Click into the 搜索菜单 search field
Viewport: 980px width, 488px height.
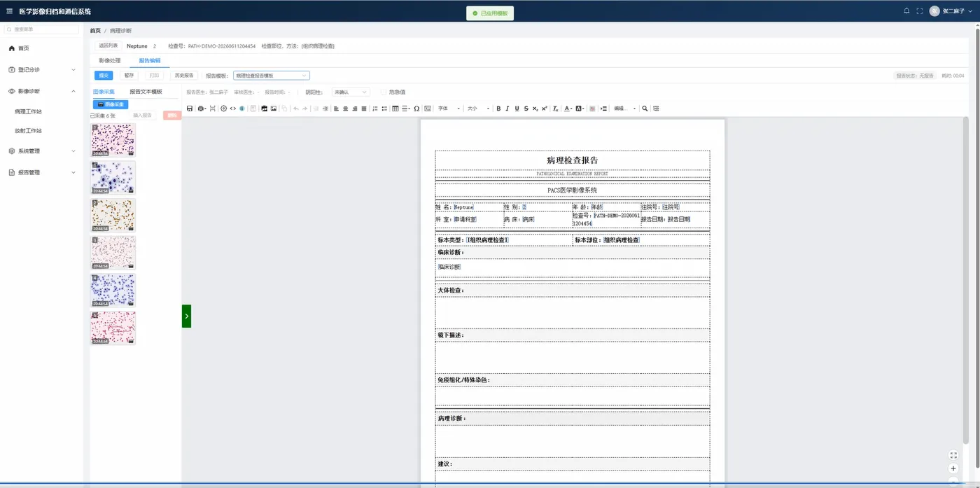pyautogui.click(x=41, y=29)
